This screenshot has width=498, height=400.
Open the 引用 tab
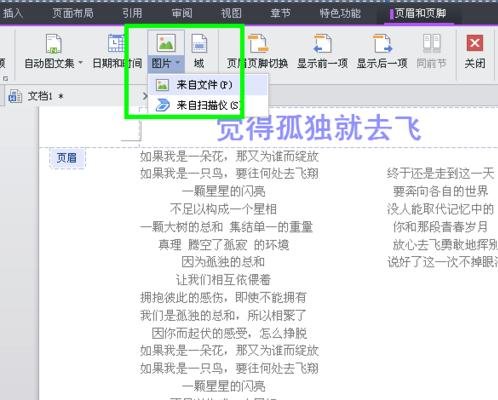coord(132,13)
